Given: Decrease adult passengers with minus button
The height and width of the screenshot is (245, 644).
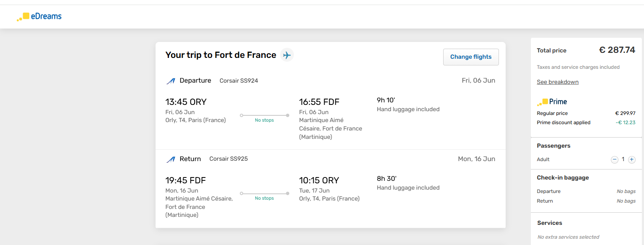Looking at the screenshot, I should point(615,159).
